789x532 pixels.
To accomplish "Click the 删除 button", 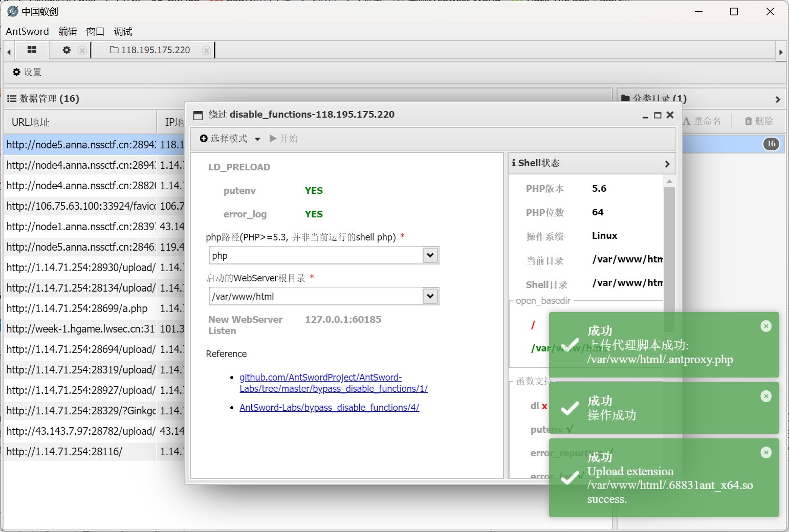I will click(x=759, y=121).
